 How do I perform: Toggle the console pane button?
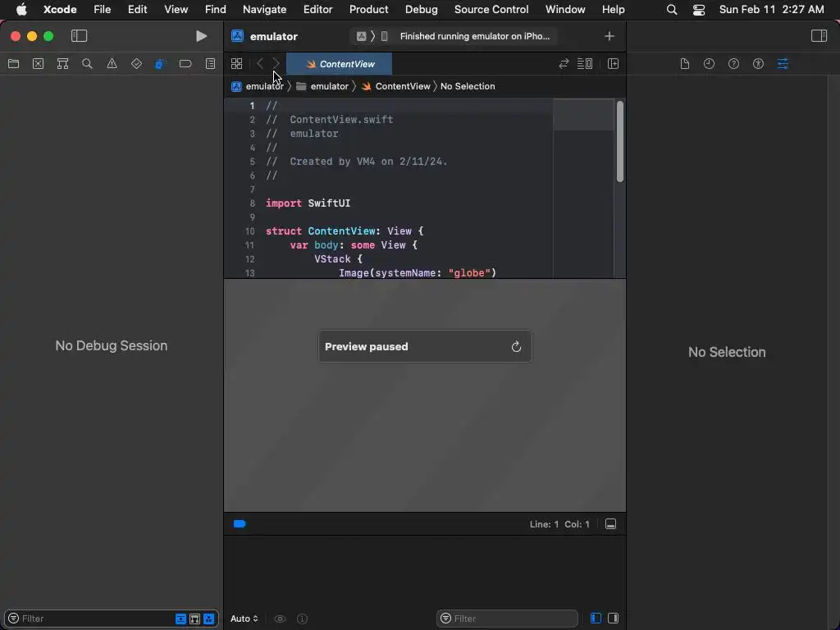(614, 619)
